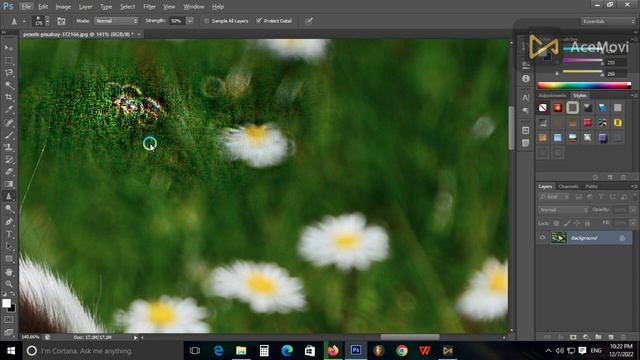Open the Fill dropdown arrow

tap(633, 223)
